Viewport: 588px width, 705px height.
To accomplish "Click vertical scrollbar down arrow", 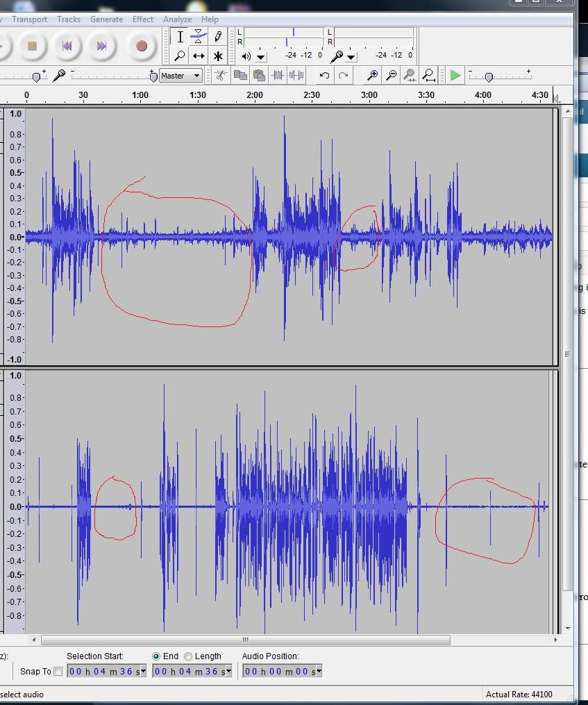I will 568,628.
